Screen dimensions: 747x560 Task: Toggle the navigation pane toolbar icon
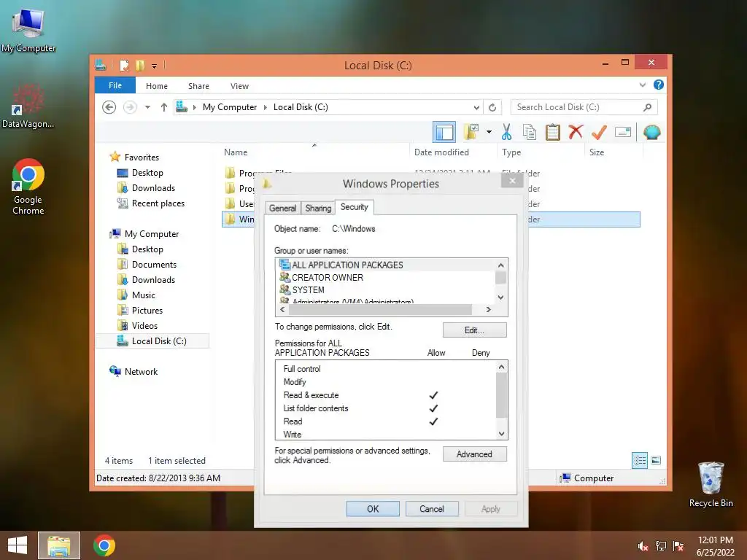tap(444, 133)
